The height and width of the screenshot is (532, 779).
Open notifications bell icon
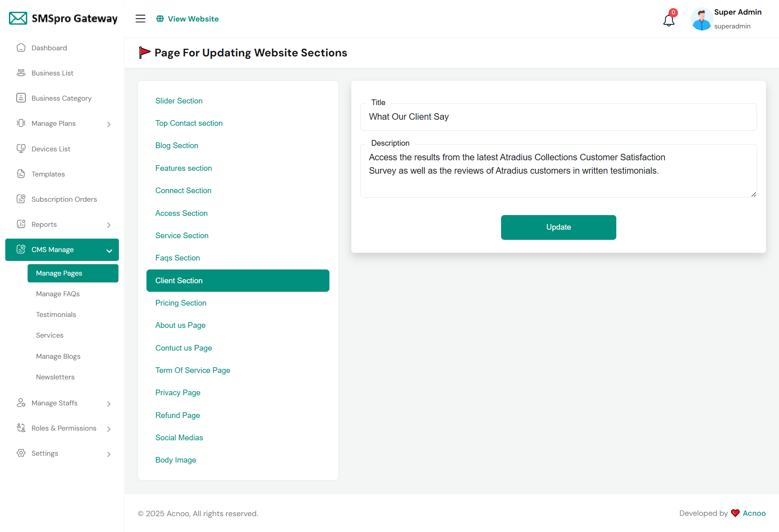click(x=669, y=20)
